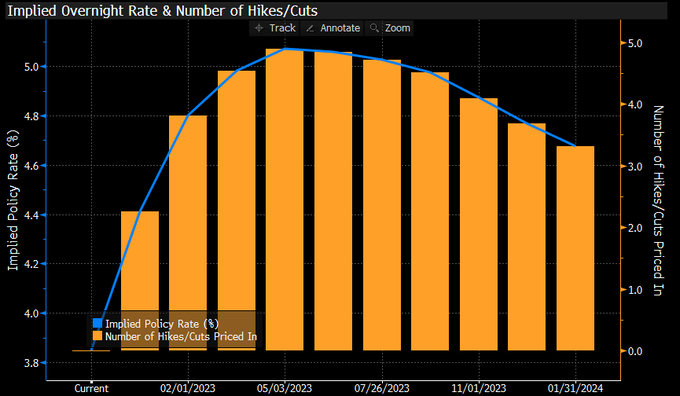
Task: Click the blue Implied Policy Rate swatch
Action: 98,324
